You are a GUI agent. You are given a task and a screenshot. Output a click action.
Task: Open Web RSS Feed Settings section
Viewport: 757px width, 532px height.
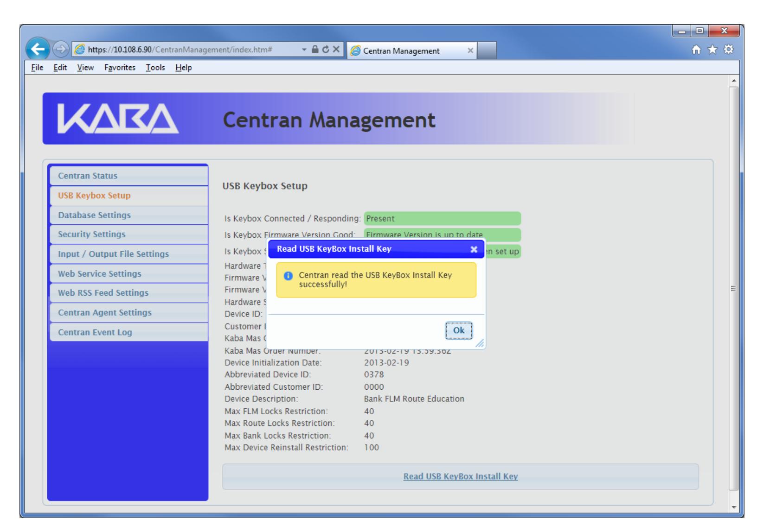128,293
